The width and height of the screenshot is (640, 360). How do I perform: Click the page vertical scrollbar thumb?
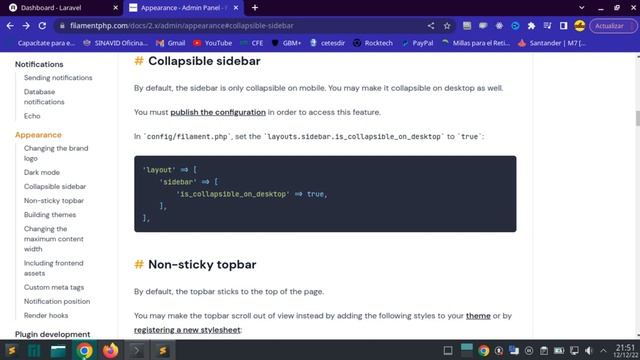638,118
